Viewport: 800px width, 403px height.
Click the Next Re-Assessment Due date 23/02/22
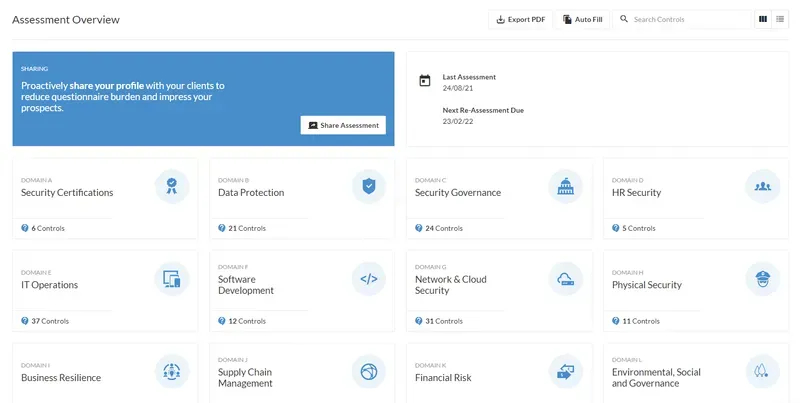[458, 121]
